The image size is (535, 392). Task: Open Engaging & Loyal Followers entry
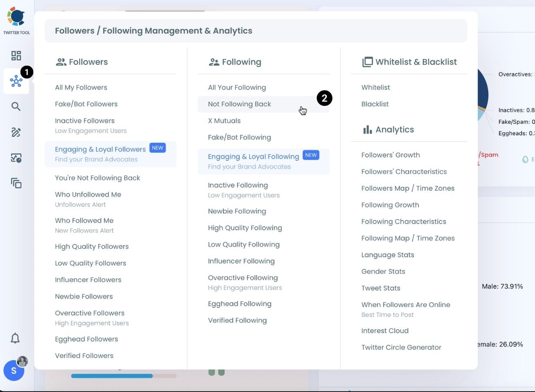(100, 150)
